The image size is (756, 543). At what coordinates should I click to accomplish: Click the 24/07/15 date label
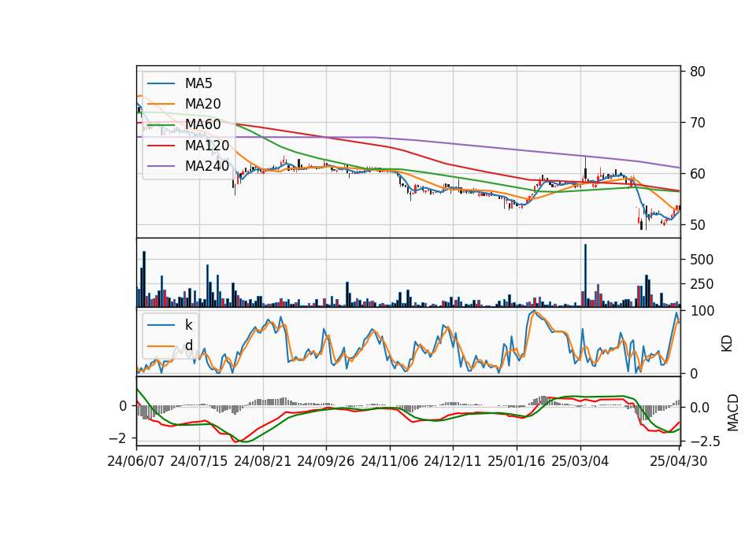[x=198, y=461]
